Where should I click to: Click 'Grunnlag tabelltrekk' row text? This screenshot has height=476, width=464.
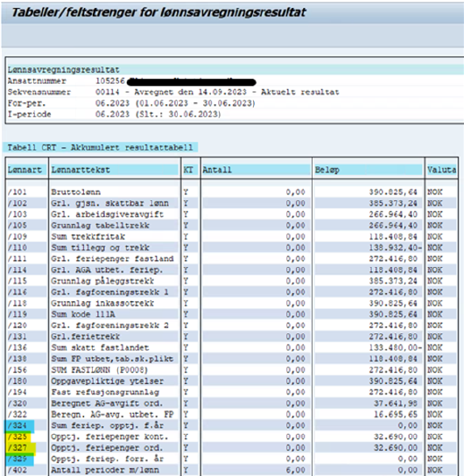coord(100,226)
